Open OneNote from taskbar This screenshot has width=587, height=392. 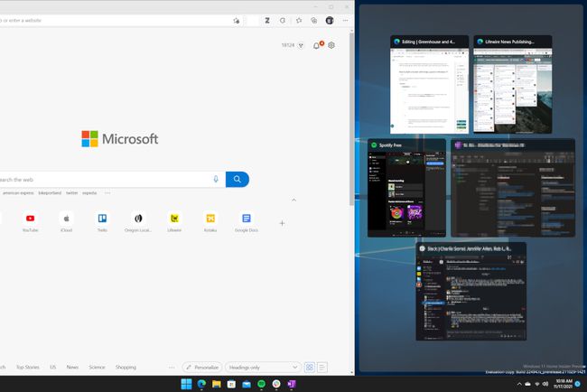(292, 384)
